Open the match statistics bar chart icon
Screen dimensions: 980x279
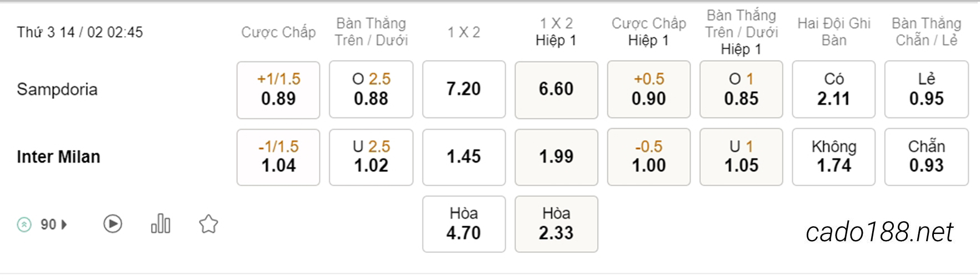[x=161, y=223]
